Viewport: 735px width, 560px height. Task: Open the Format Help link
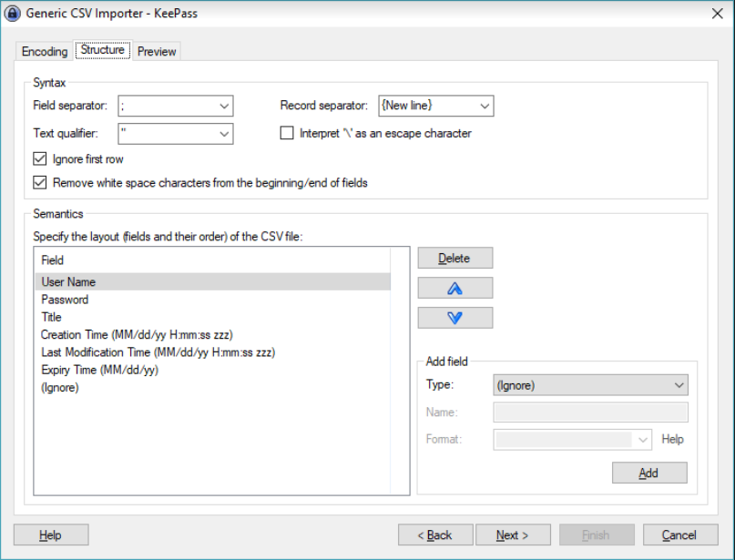point(672,439)
